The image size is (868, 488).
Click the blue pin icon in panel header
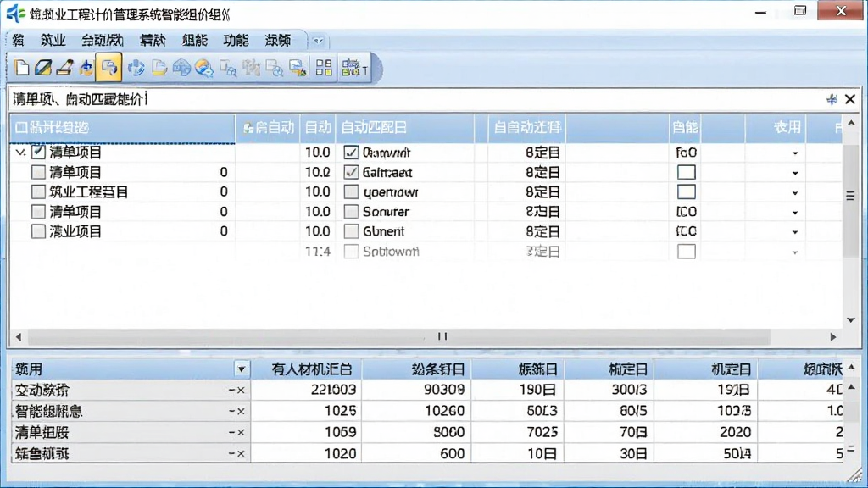coord(832,99)
